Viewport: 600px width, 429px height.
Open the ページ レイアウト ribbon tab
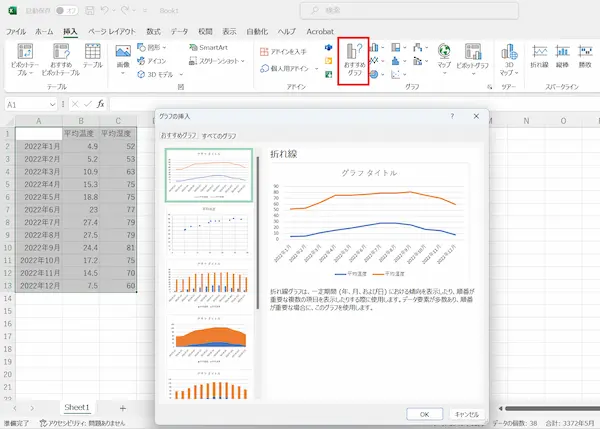[111, 31]
